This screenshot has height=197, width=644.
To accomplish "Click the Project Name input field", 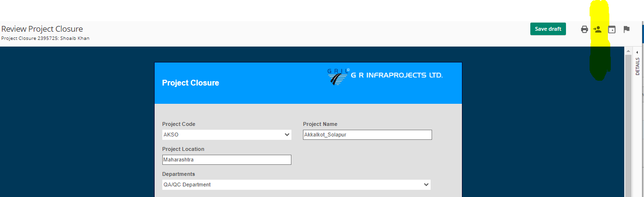I will [x=368, y=135].
